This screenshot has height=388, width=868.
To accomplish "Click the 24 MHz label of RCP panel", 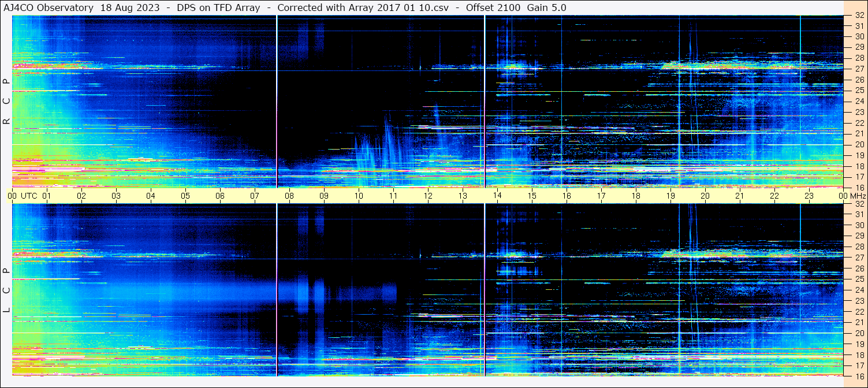I will (859, 101).
